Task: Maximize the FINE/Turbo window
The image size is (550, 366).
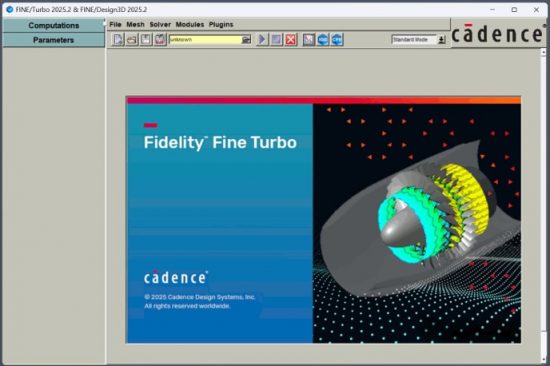Action: pyautogui.click(x=514, y=9)
